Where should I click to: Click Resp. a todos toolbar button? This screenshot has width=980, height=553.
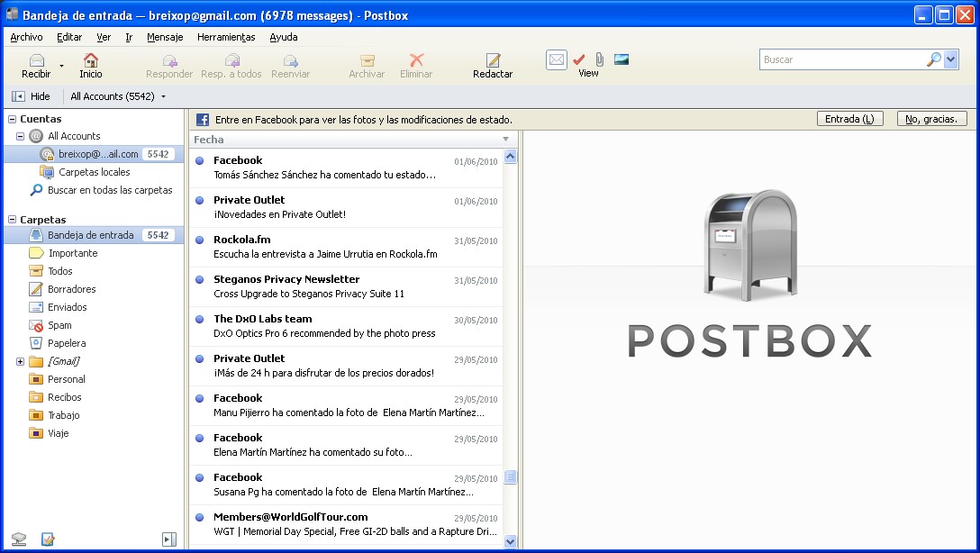pyautogui.click(x=231, y=67)
